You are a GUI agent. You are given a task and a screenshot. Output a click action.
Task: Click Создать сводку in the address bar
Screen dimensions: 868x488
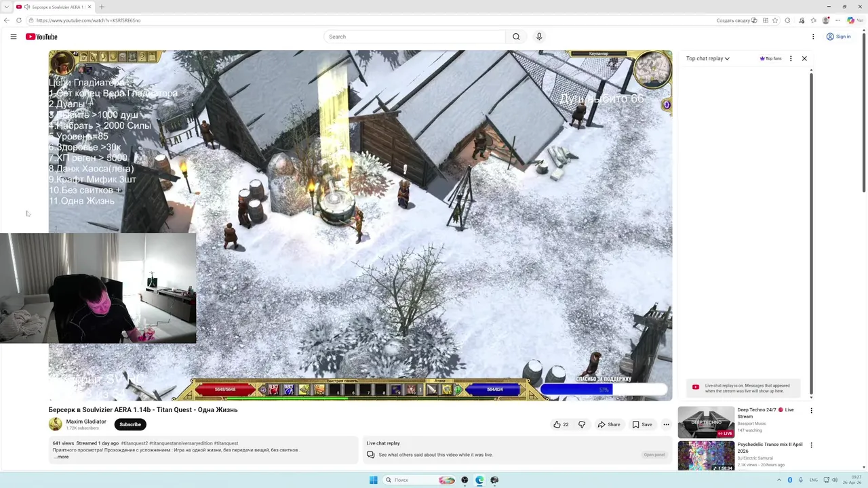point(736,20)
